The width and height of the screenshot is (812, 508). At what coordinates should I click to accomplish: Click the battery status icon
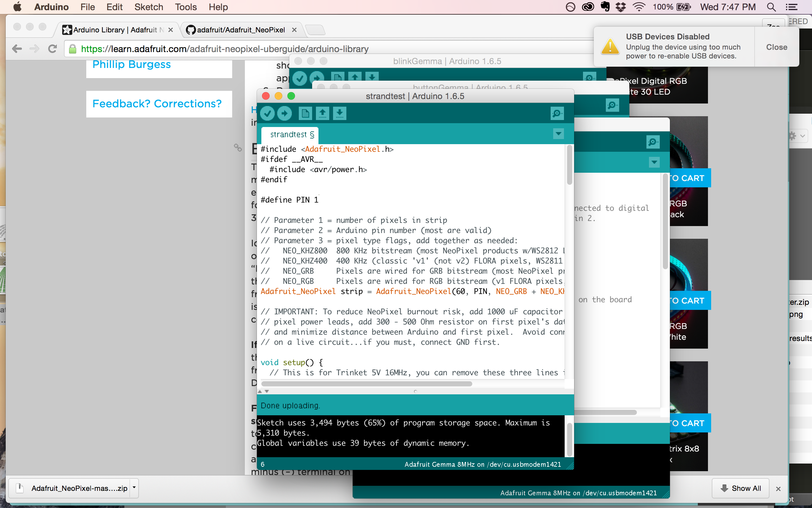coord(684,7)
